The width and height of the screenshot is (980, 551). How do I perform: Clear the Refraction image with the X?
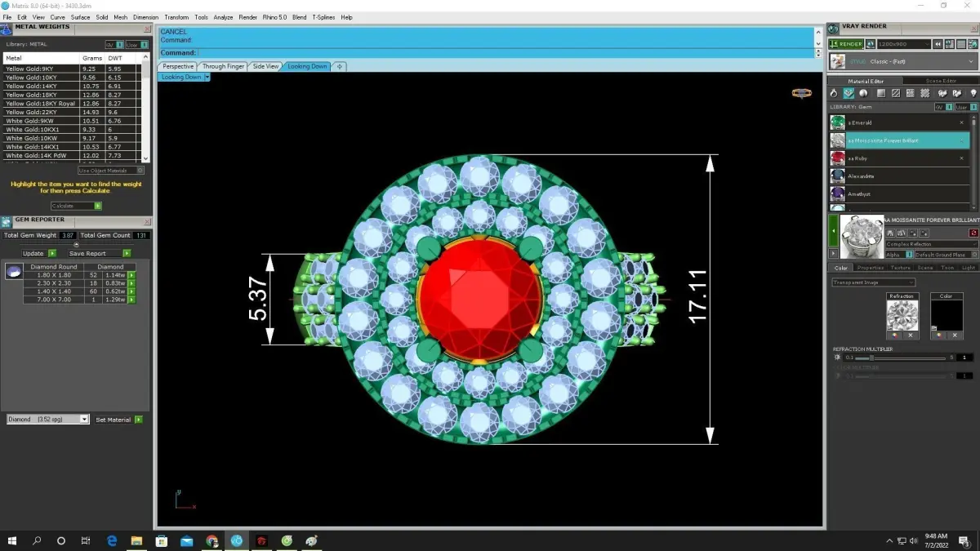(911, 335)
